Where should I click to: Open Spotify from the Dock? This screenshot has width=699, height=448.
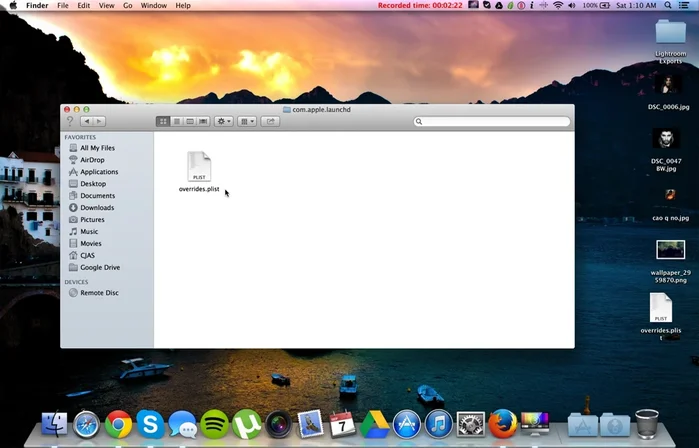pos(214,424)
